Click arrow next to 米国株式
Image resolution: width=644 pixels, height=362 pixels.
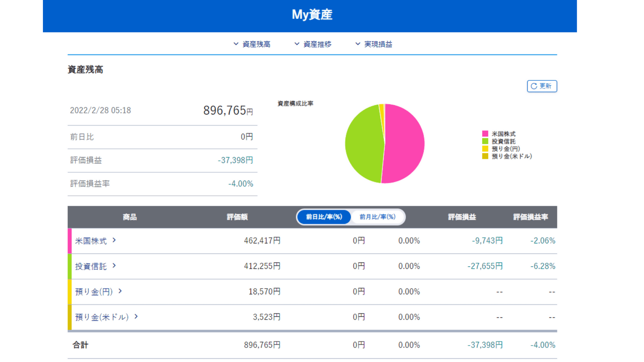coord(114,240)
